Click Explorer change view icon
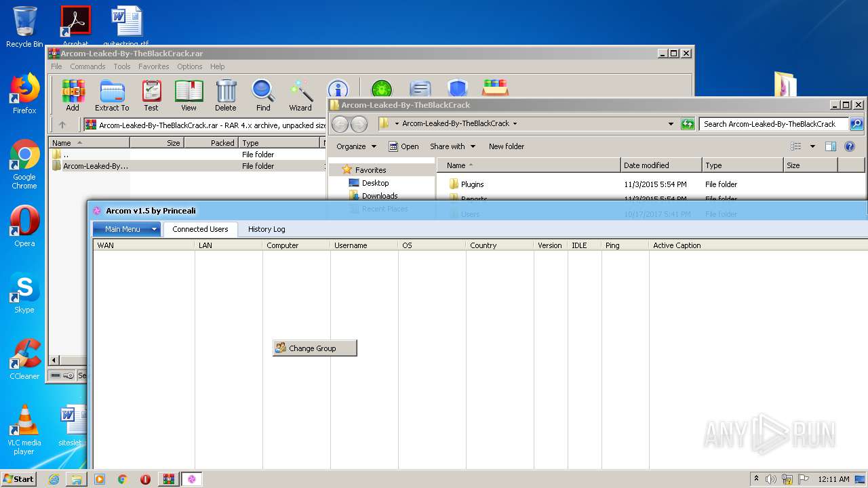The image size is (868, 488). 796,146
